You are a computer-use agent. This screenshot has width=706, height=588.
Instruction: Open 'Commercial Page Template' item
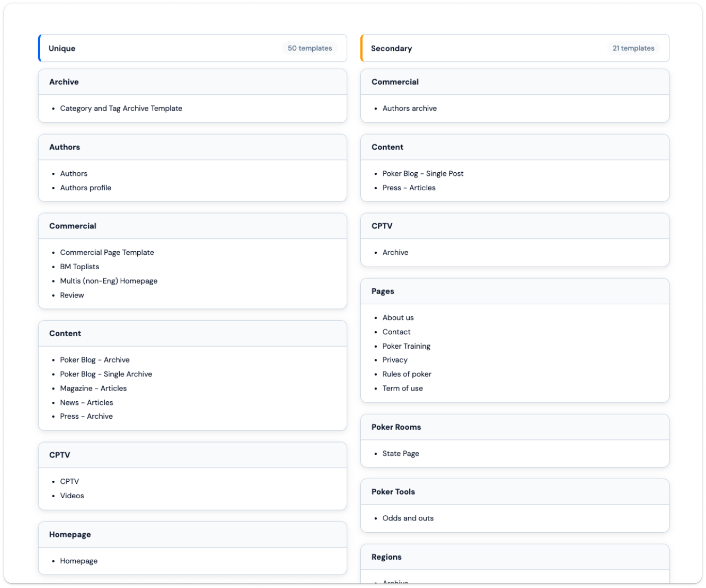pos(107,252)
